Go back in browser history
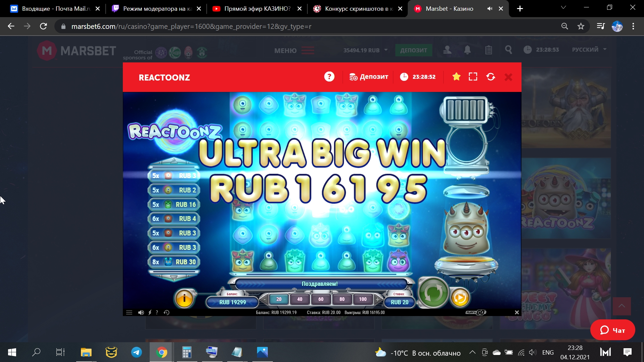 tap(11, 26)
